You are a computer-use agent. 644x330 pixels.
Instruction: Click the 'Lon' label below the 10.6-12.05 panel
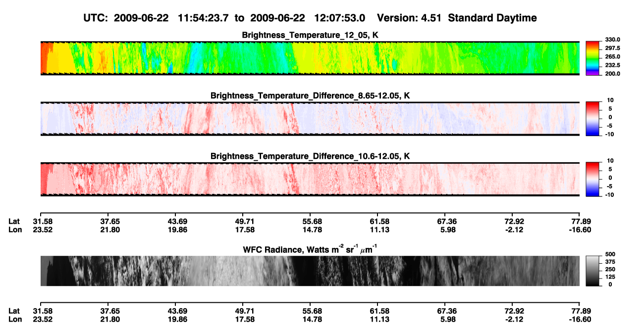(x=14, y=229)
